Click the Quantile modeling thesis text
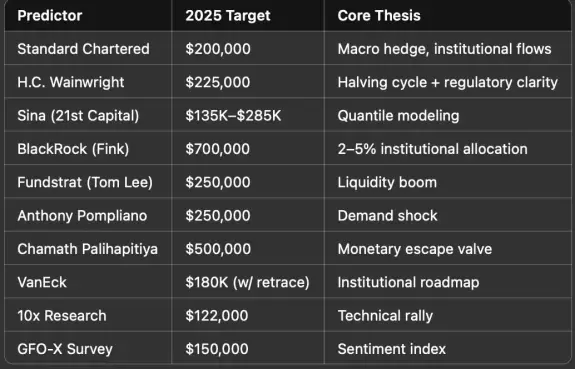Screen dimensions: 575x369 tap(398, 116)
